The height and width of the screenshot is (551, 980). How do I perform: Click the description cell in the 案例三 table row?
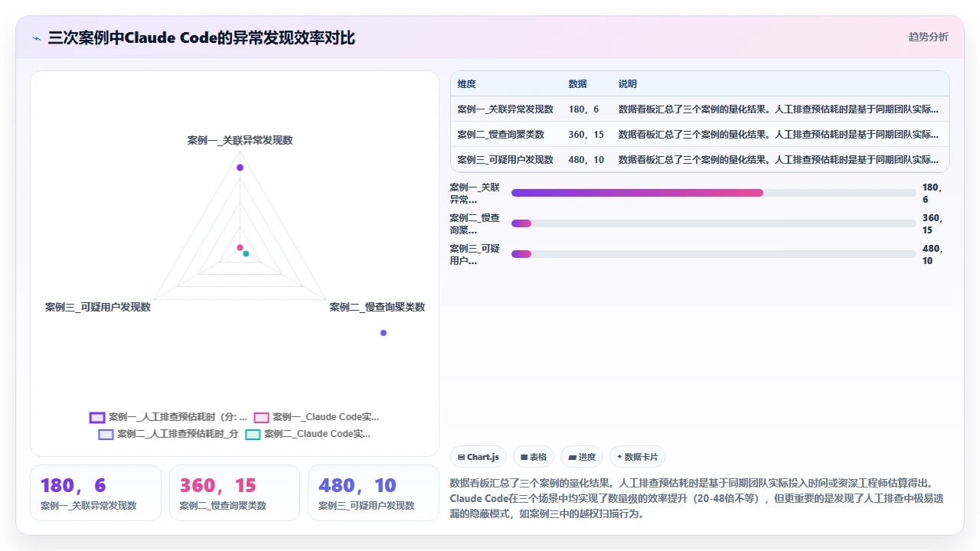[x=779, y=160]
